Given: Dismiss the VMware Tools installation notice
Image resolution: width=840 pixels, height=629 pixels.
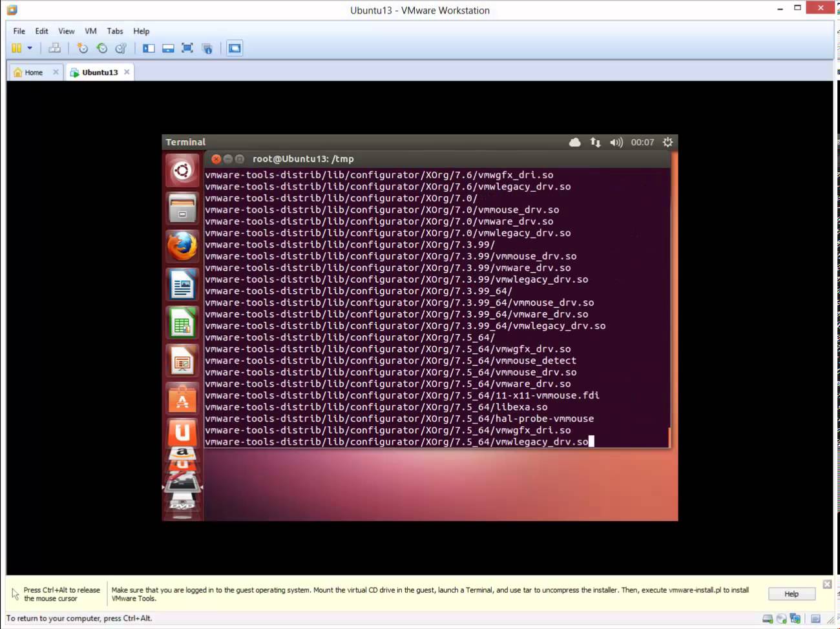Looking at the screenshot, I should coord(826,584).
